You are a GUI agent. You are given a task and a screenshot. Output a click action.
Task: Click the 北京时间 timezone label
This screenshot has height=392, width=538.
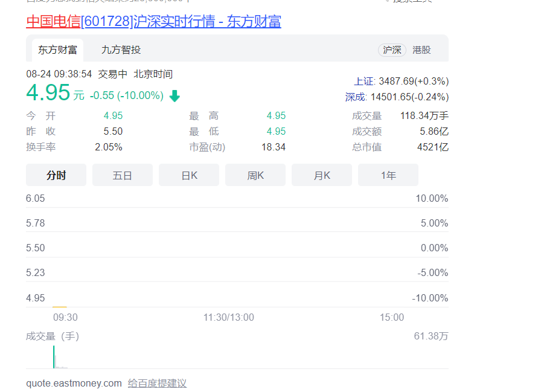coord(153,74)
